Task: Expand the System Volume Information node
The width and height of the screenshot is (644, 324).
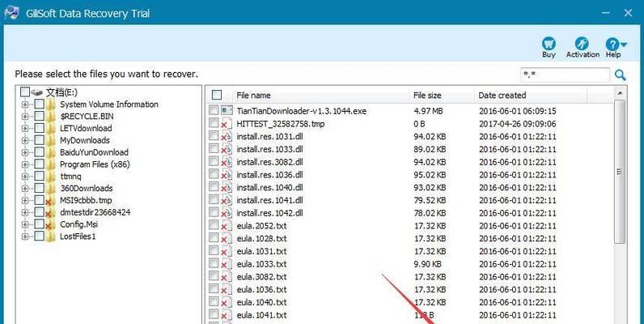Action: point(25,104)
